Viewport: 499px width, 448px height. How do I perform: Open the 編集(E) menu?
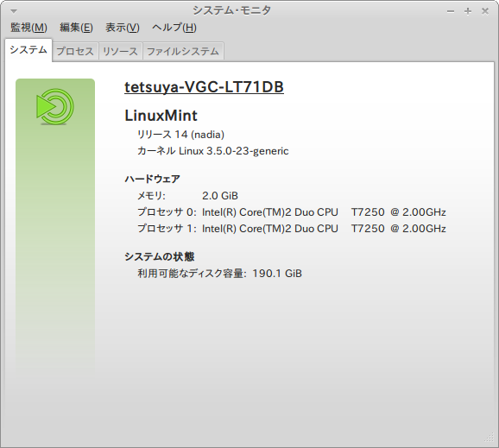pyautogui.click(x=76, y=28)
